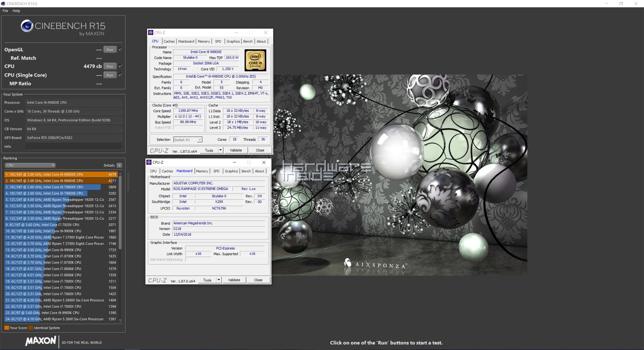Click the Details label in Ranking

coord(109,165)
